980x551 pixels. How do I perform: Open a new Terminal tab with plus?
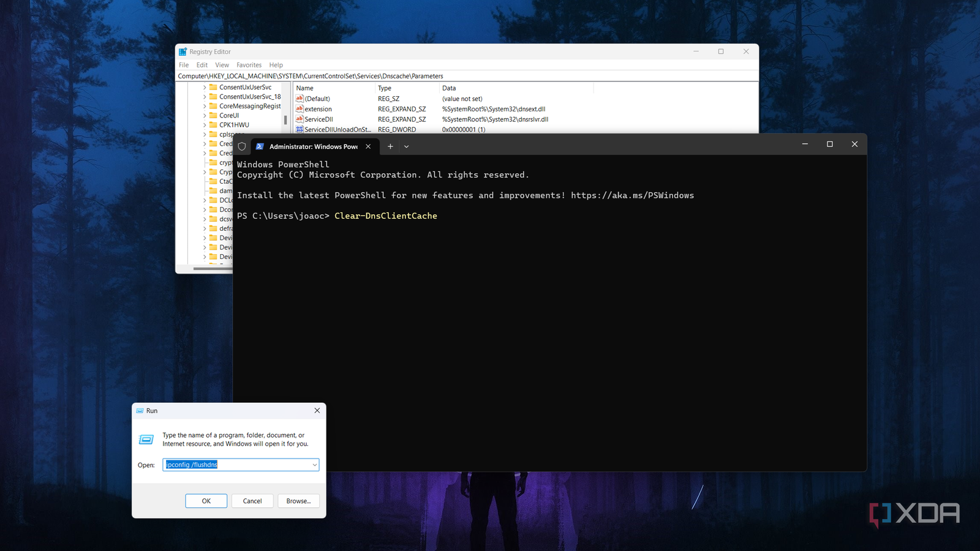[x=390, y=146]
